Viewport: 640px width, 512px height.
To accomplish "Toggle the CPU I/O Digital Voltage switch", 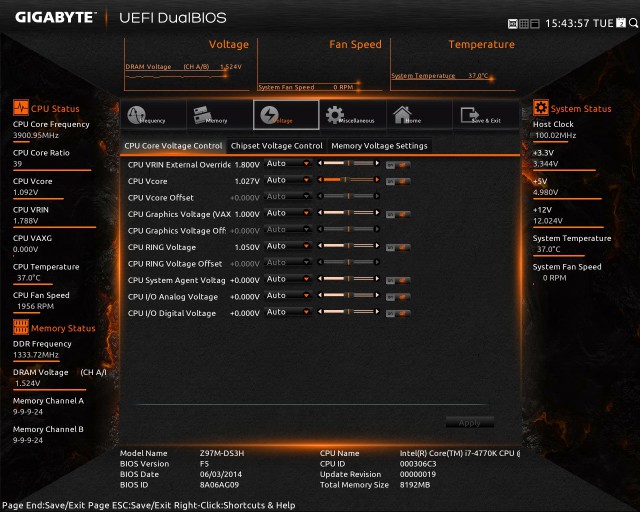I will click(398, 314).
